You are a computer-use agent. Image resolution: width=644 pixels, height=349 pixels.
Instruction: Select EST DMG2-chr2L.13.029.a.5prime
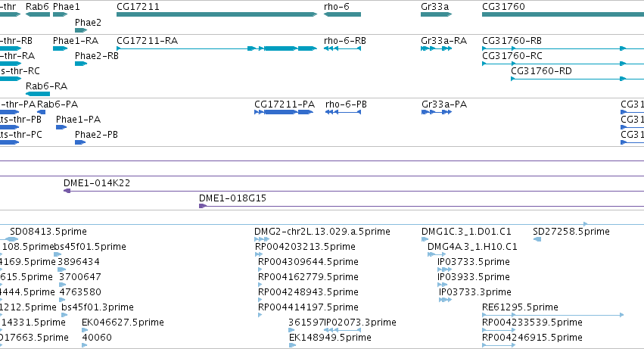262,238
